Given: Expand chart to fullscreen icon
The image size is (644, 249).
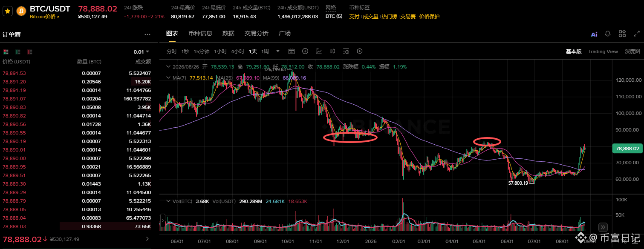Looking at the screenshot, I should 636,34.
